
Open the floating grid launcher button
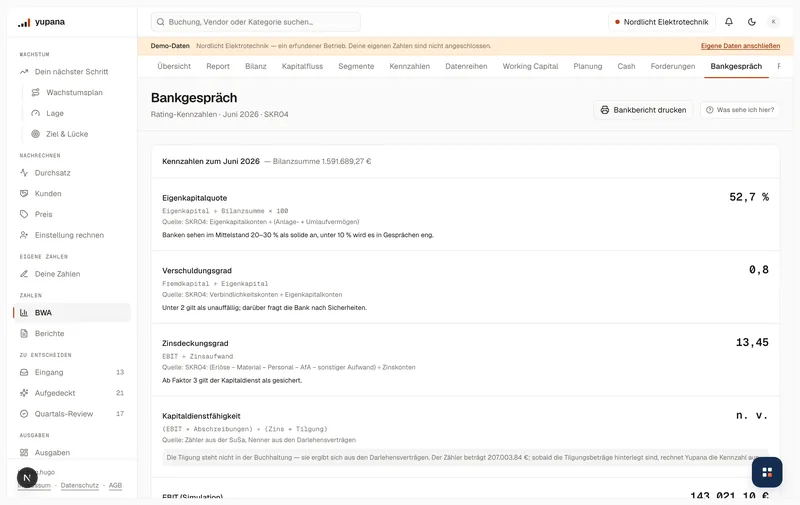[x=767, y=472]
